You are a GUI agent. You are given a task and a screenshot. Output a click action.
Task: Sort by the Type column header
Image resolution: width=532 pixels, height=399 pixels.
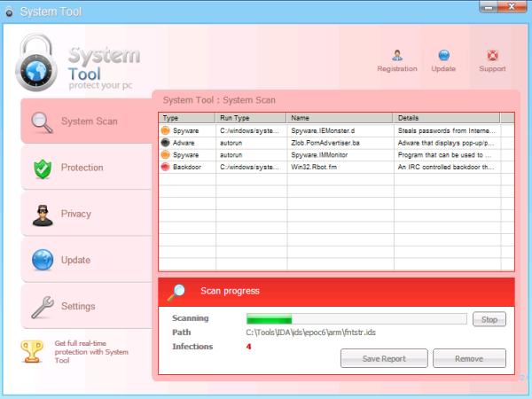coord(187,118)
